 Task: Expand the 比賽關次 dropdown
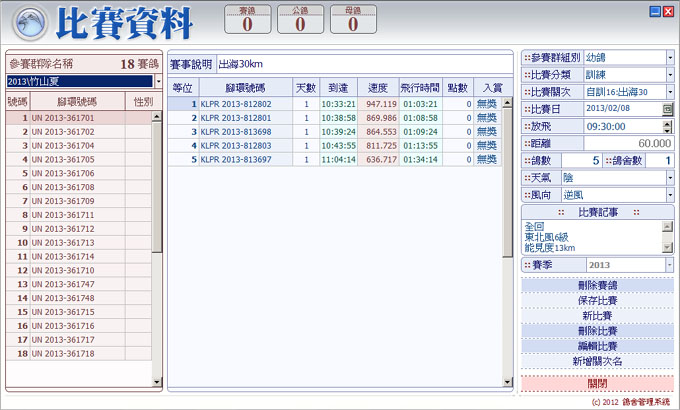[670, 92]
